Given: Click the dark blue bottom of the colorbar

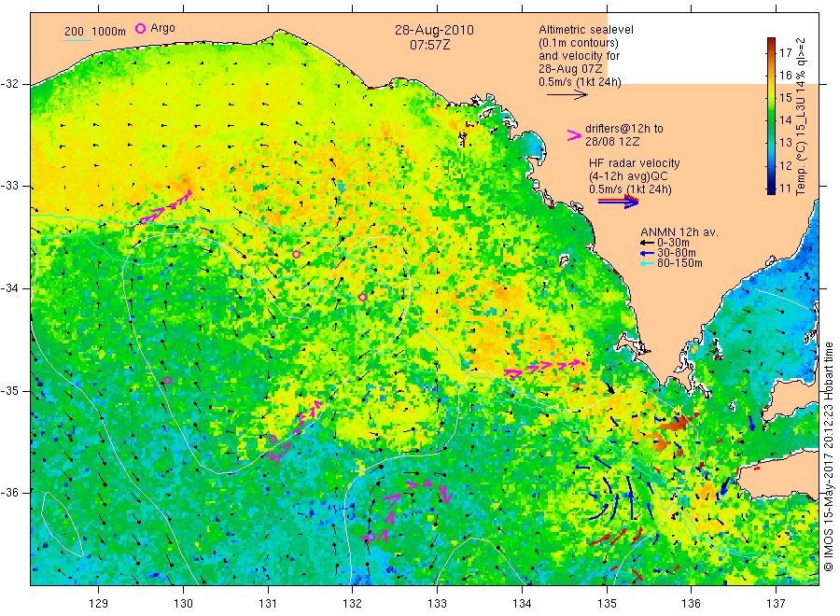Looking at the screenshot, I should [x=771, y=189].
